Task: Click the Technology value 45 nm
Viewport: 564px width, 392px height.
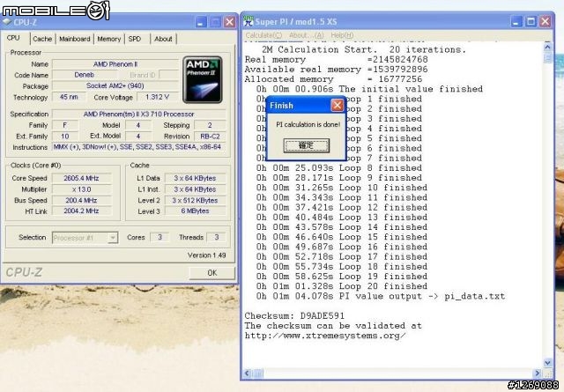Action: point(69,97)
